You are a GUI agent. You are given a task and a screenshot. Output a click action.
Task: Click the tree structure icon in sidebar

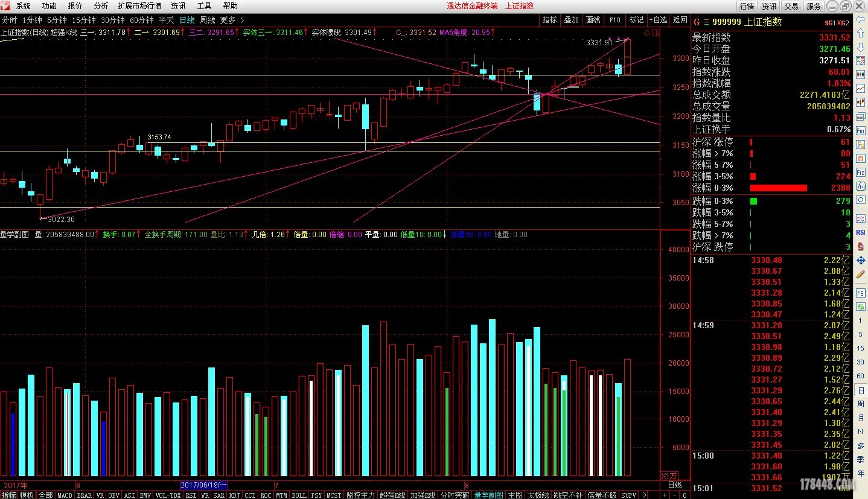tap(860, 144)
